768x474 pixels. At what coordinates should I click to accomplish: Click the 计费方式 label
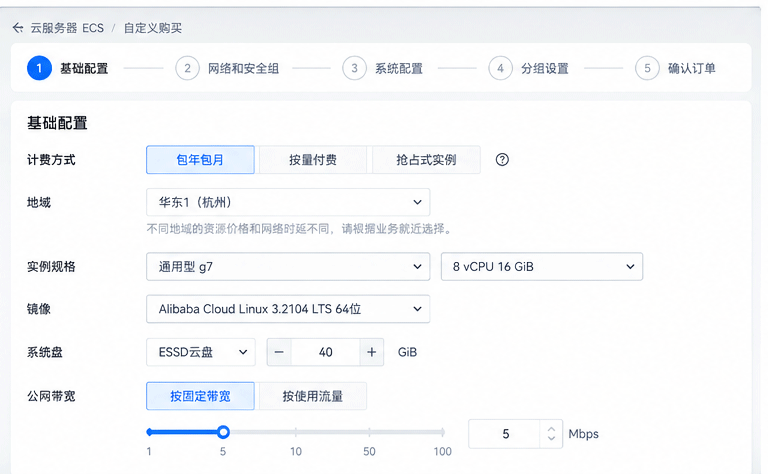(51, 160)
